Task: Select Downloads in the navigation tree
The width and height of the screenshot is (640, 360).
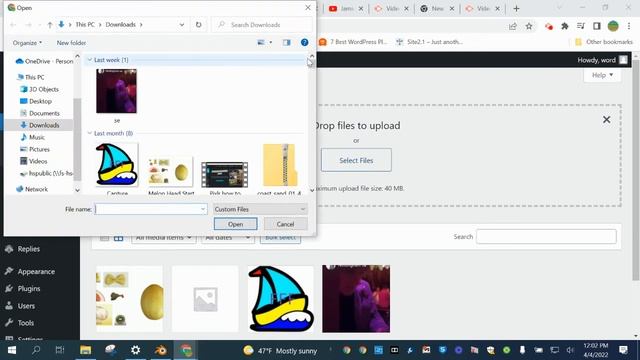Action: pyautogui.click(x=44, y=125)
